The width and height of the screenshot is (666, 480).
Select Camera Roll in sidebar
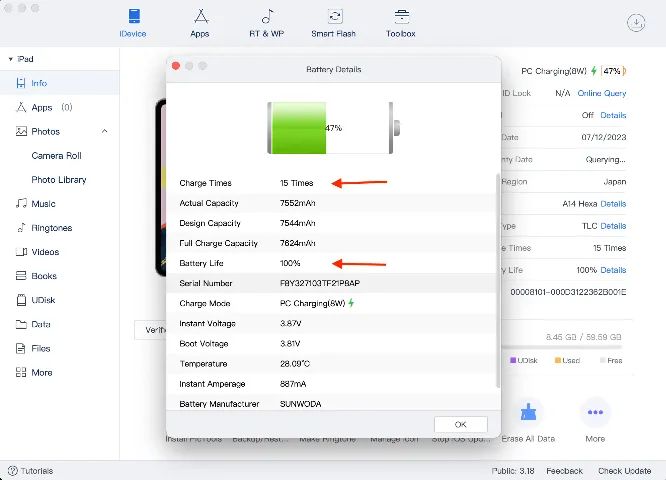(x=56, y=155)
